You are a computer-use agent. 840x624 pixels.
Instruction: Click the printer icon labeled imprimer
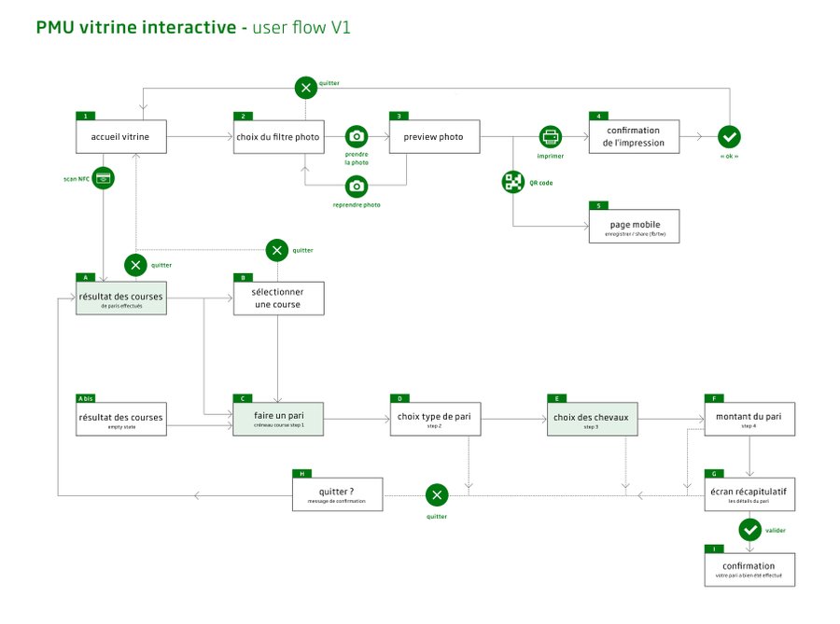(x=551, y=136)
